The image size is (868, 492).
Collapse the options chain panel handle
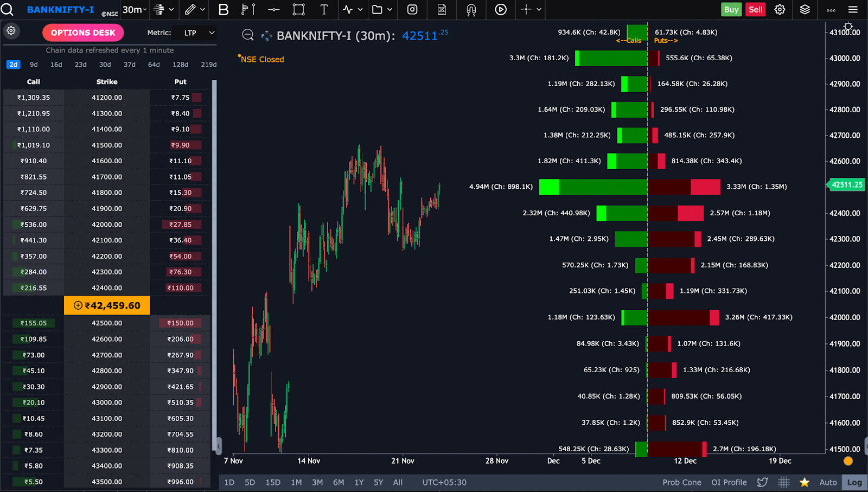219,446
